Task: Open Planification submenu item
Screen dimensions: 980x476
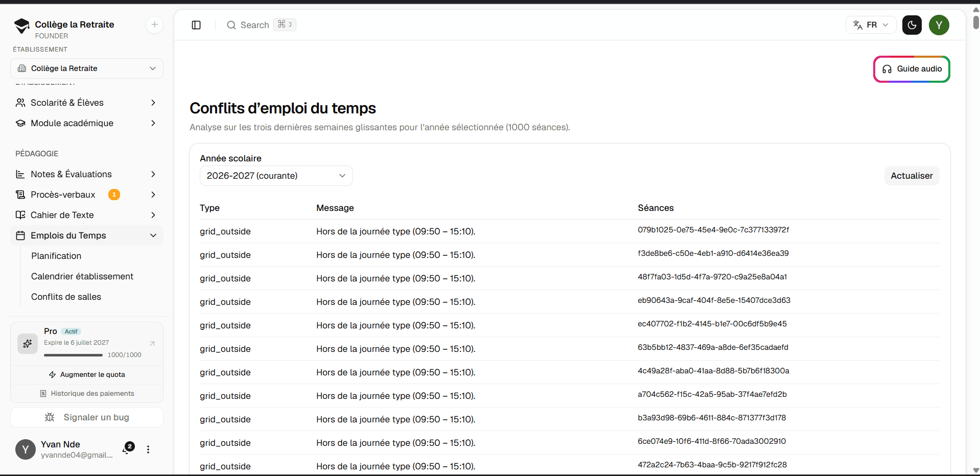Action: click(x=56, y=256)
